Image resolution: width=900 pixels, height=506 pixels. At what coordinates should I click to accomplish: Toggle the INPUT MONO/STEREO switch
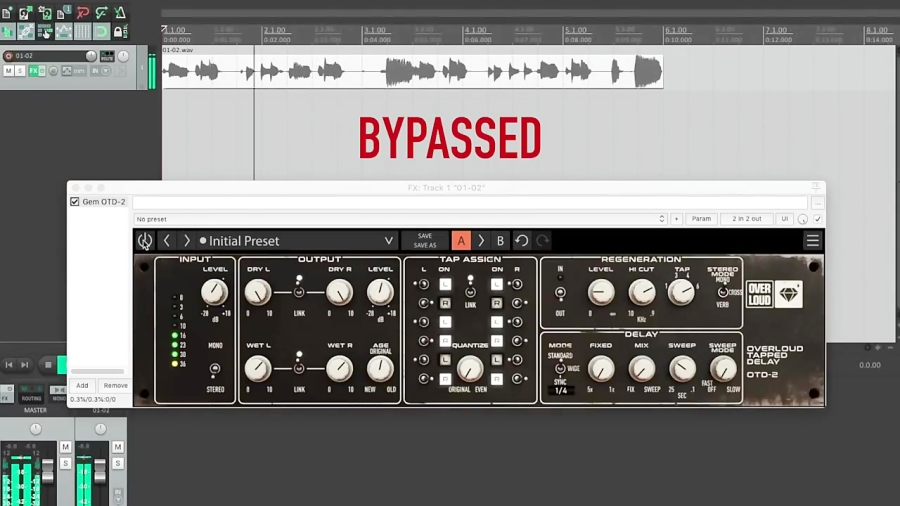coord(215,368)
